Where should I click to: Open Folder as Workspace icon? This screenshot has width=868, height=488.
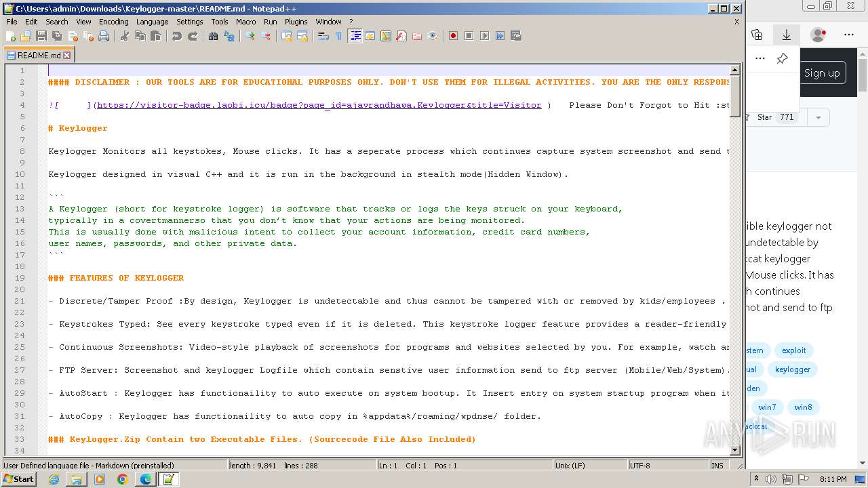tap(417, 36)
